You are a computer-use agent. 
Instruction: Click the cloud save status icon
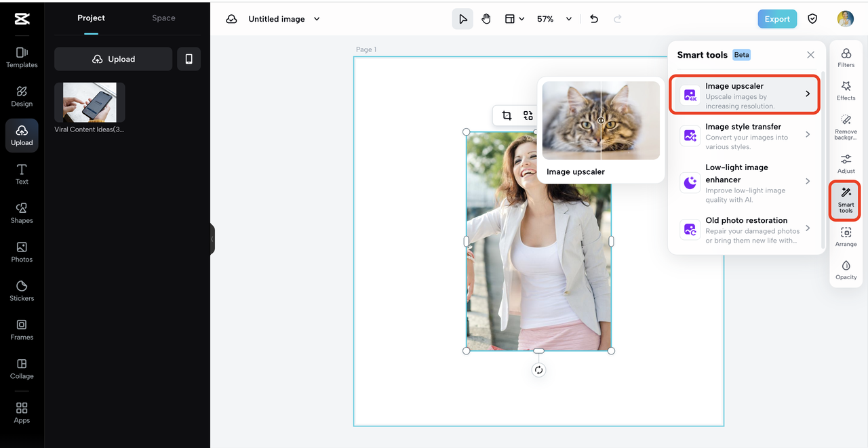pos(231,19)
